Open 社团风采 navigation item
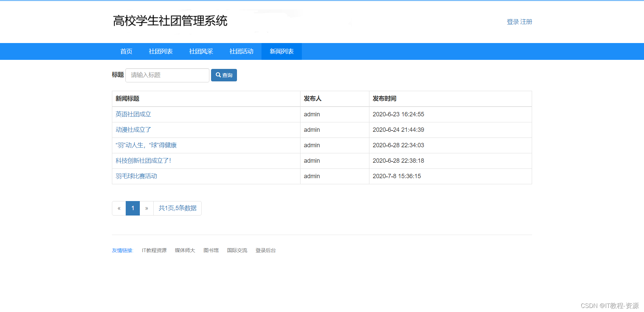The image size is (644, 312). pos(201,51)
